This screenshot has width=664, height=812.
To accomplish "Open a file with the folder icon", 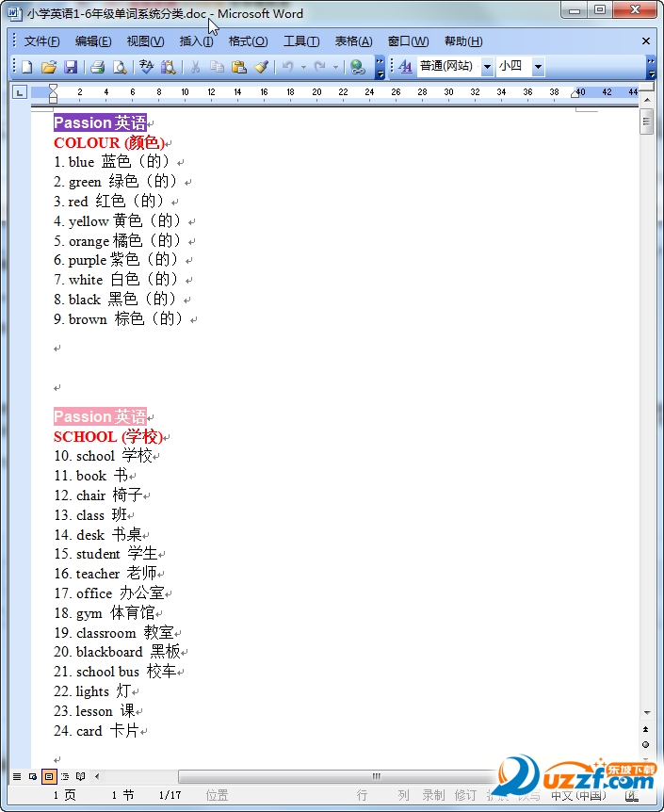I will (49, 67).
